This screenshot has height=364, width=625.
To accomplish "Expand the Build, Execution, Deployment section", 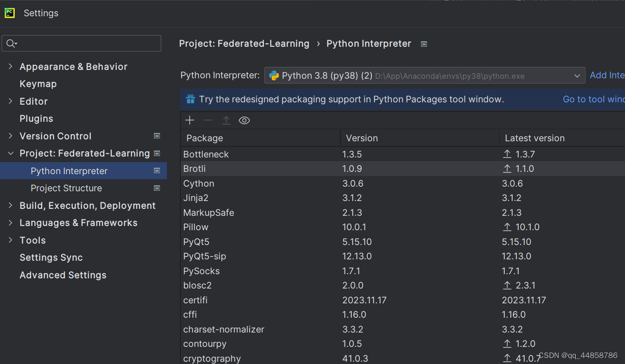I will (11, 206).
